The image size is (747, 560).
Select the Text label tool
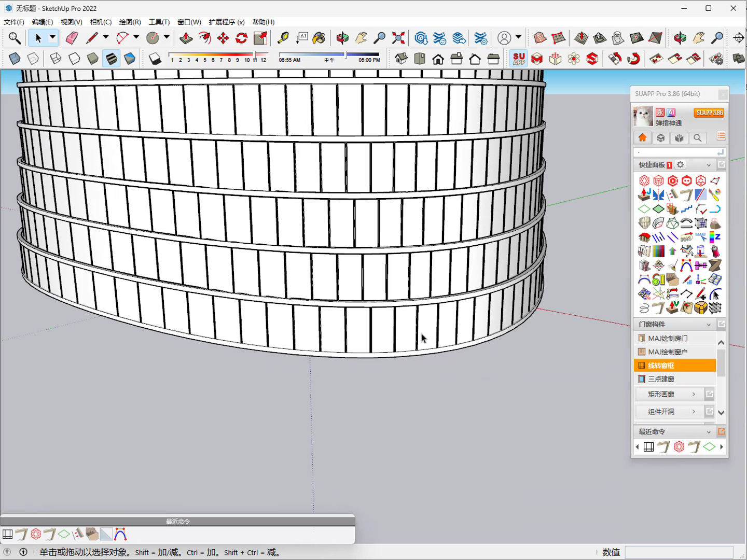pos(302,38)
